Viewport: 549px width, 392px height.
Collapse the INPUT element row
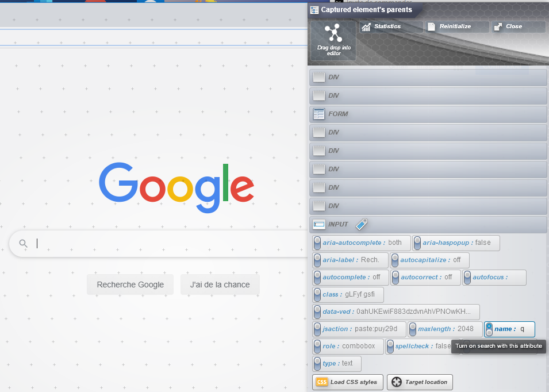[428, 224]
